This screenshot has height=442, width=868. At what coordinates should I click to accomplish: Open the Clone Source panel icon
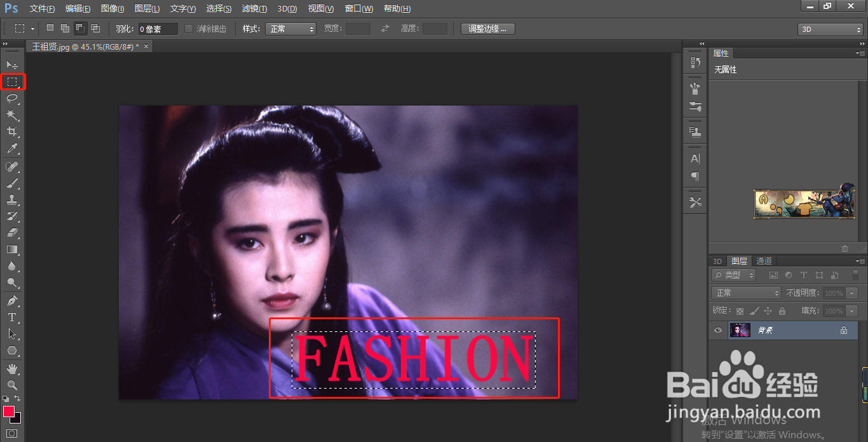tap(695, 132)
